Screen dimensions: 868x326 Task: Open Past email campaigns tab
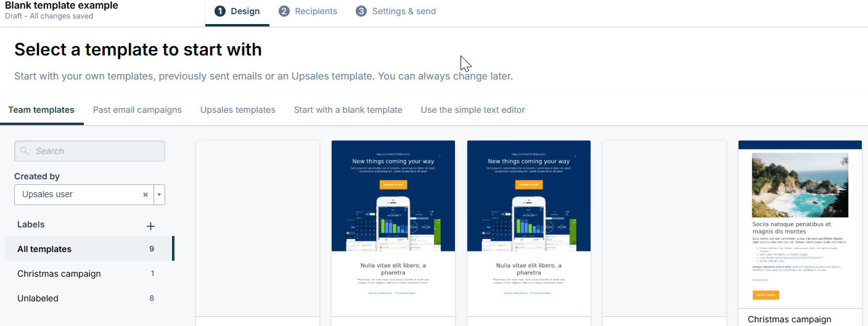pos(137,110)
